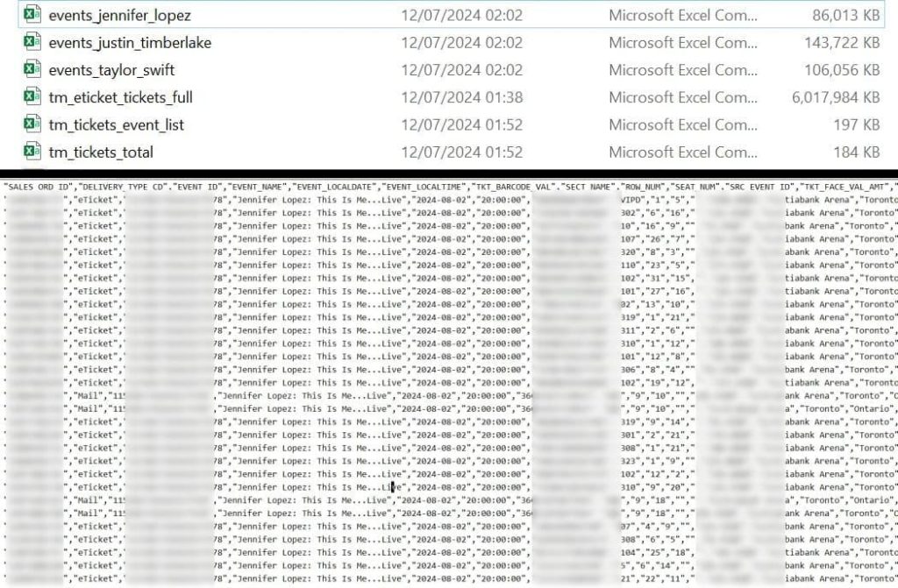The height and width of the screenshot is (588, 898).
Task: Select the file name events_justin_timberlake
Action: pyautogui.click(x=130, y=43)
